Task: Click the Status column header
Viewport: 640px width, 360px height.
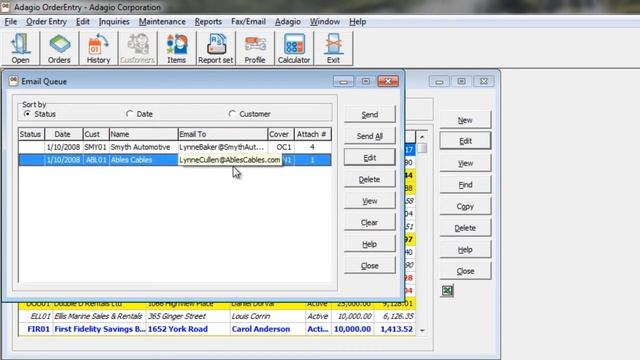Action: (31, 134)
